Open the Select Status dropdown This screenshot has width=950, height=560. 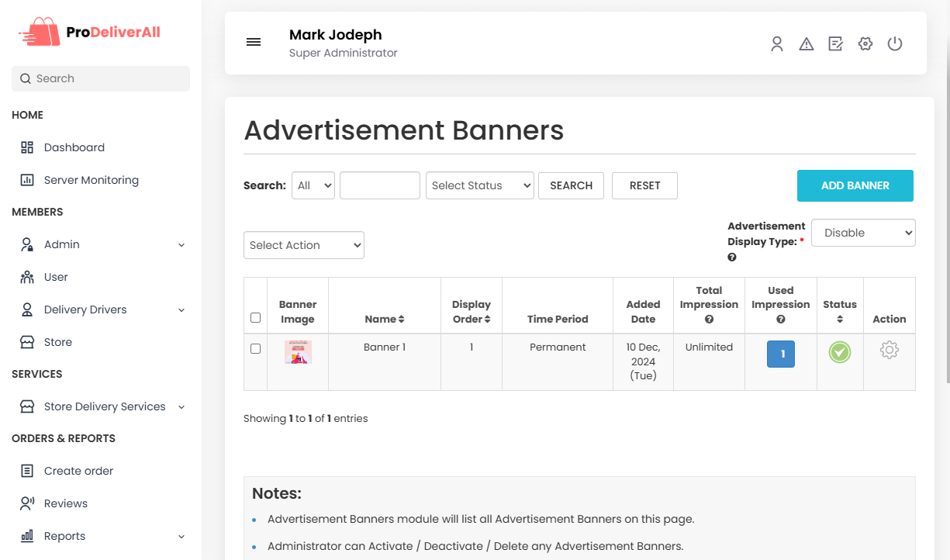click(480, 185)
